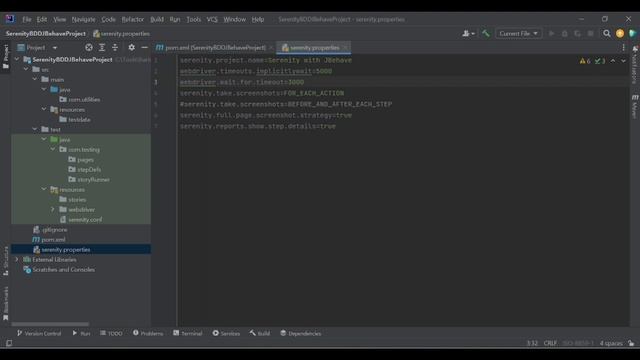Jump to previous highlighted error arrow
640x360 pixels.
[x=613, y=61]
